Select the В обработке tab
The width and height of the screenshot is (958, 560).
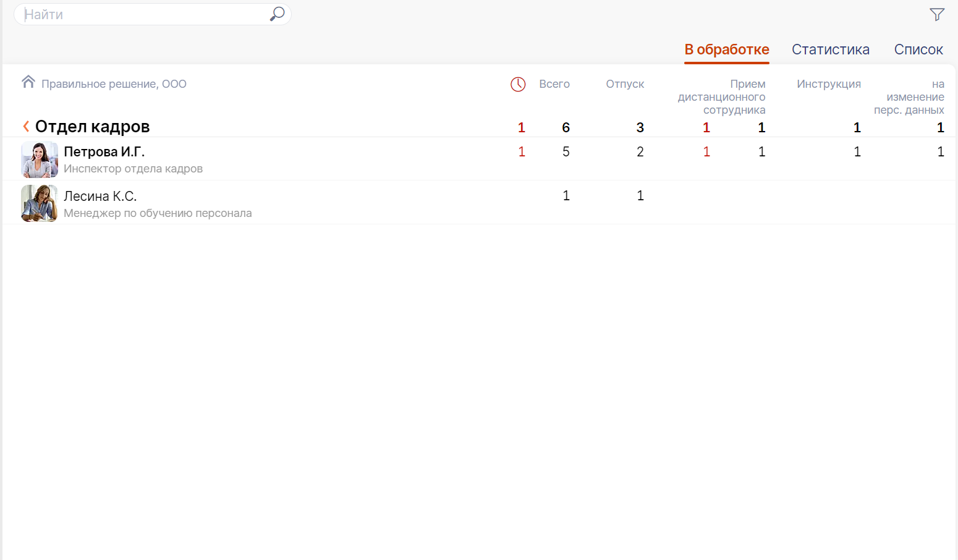coord(726,49)
